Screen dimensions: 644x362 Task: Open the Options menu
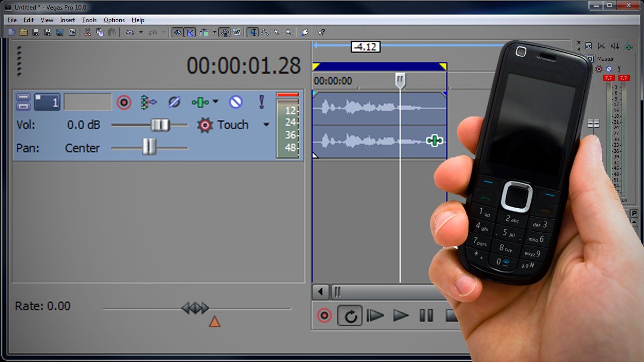(114, 20)
